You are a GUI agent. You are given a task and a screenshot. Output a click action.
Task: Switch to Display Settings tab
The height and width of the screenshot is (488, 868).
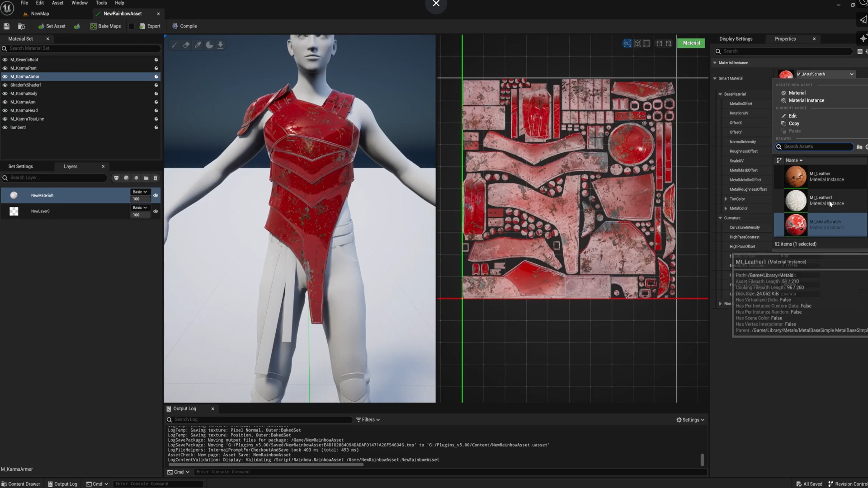[x=736, y=39]
